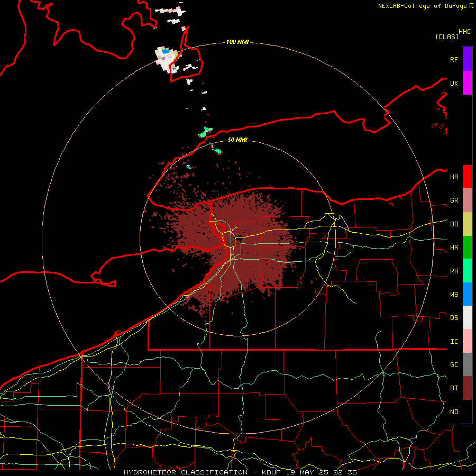
Task: Select the yellow BD legend color swatch
Action: (x=467, y=224)
